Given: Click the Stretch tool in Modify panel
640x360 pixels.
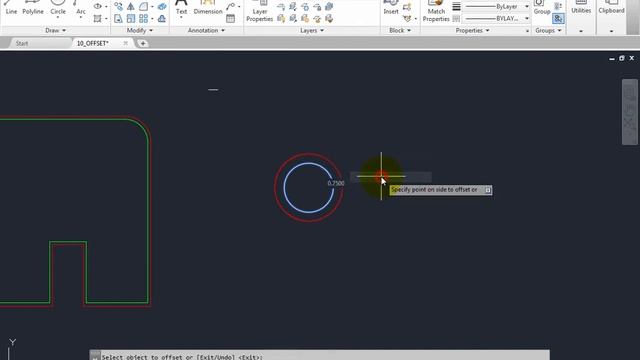Looking at the screenshot, I should (118, 19).
